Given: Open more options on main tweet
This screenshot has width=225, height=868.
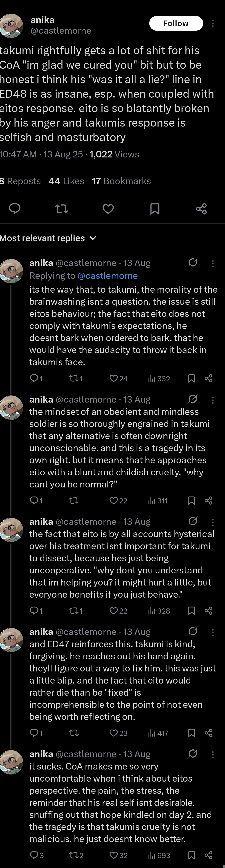Looking at the screenshot, I should point(212,23).
